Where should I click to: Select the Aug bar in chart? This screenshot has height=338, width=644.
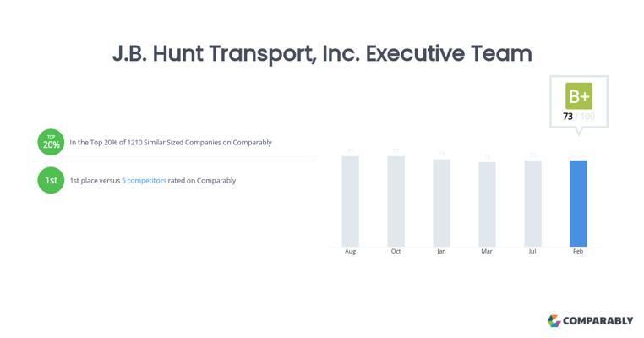point(350,201)
